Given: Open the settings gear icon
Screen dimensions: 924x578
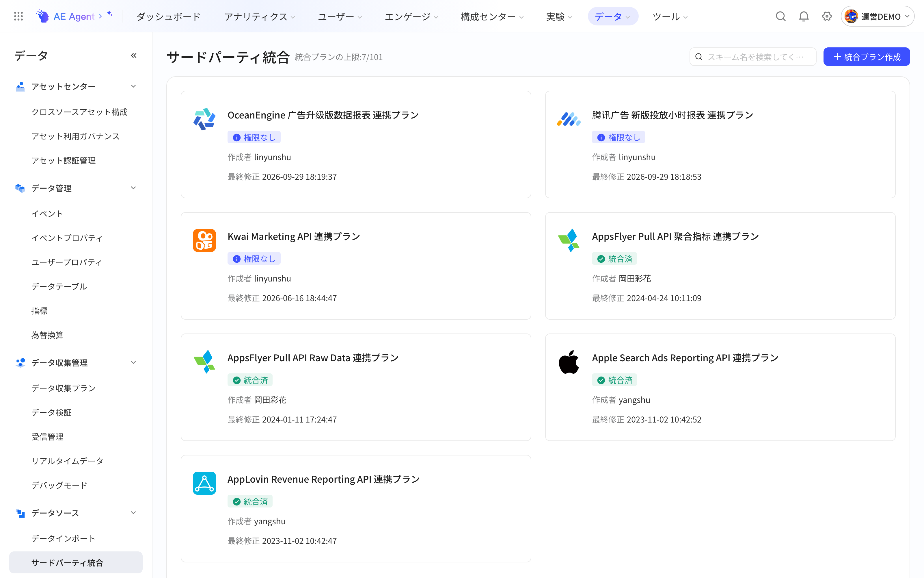Looking at the screenshot, I should pos(827,16).
